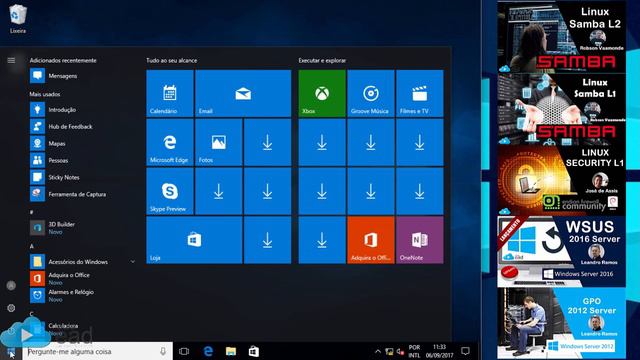Open Mapas from most used
This screenshot has width=640, height=360.
pyautogui.click(x=82, y=143)
